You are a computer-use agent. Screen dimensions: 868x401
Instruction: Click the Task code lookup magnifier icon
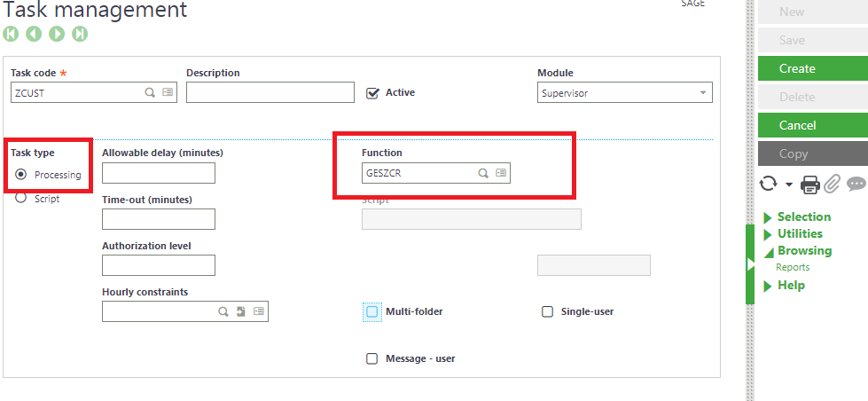tap(151, 92)
